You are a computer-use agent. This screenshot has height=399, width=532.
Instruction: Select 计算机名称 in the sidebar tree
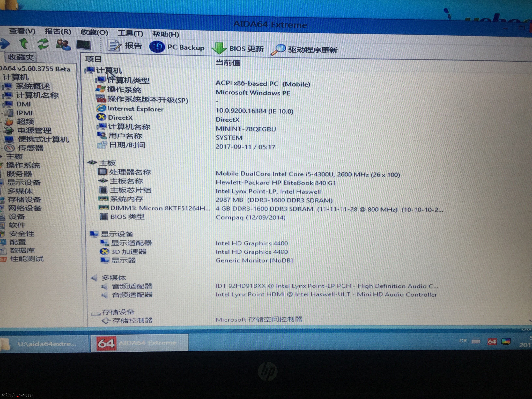(x=37, y=95)
